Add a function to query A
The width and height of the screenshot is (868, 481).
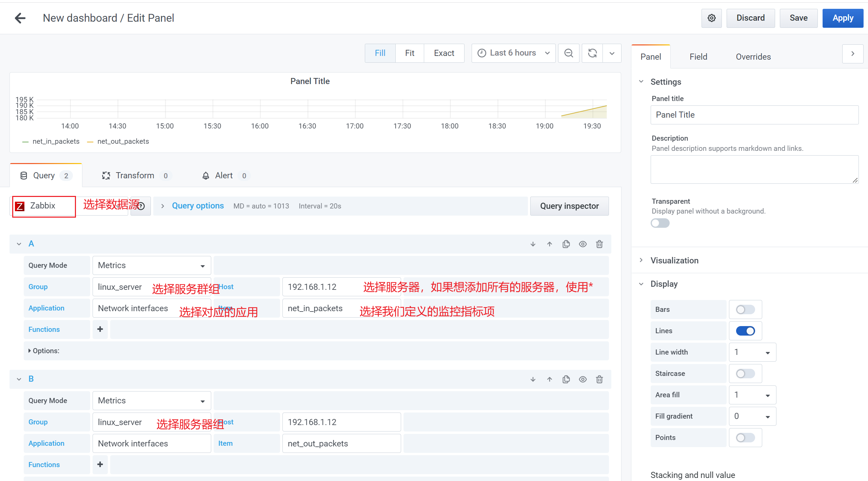100,329
